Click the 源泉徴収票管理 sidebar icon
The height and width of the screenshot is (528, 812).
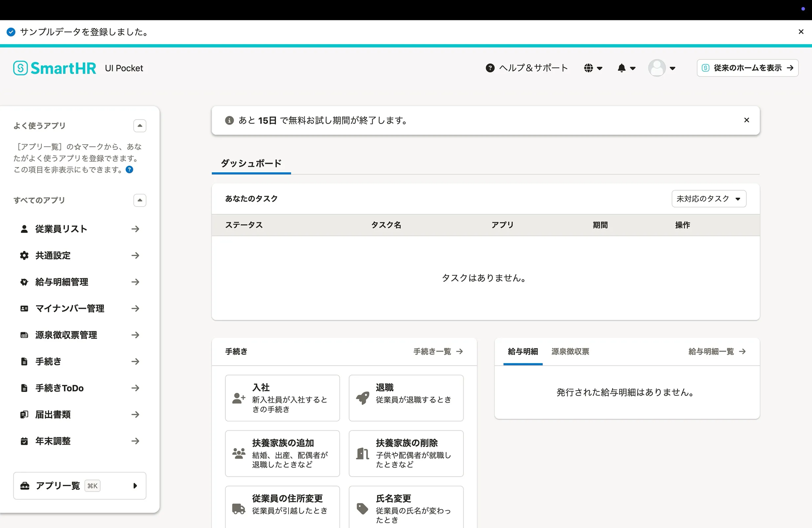[24, 335]
